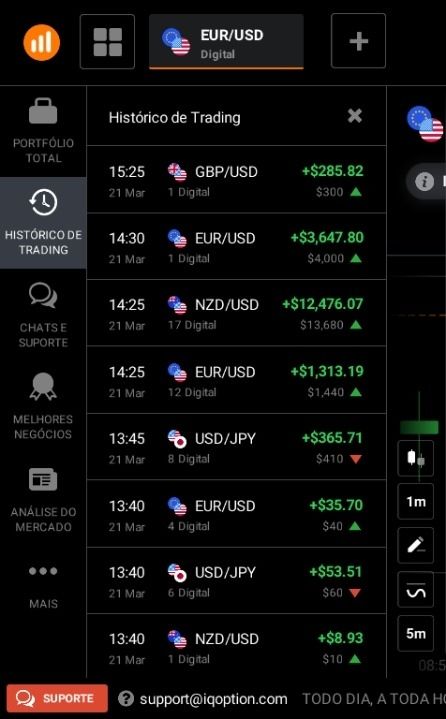
Task: Change the 1m candle timeframe
Action: point(416,501)
